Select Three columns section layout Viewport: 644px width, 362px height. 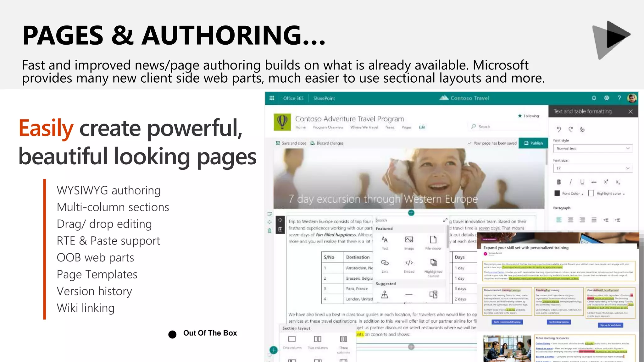click(x=343, y=344)
